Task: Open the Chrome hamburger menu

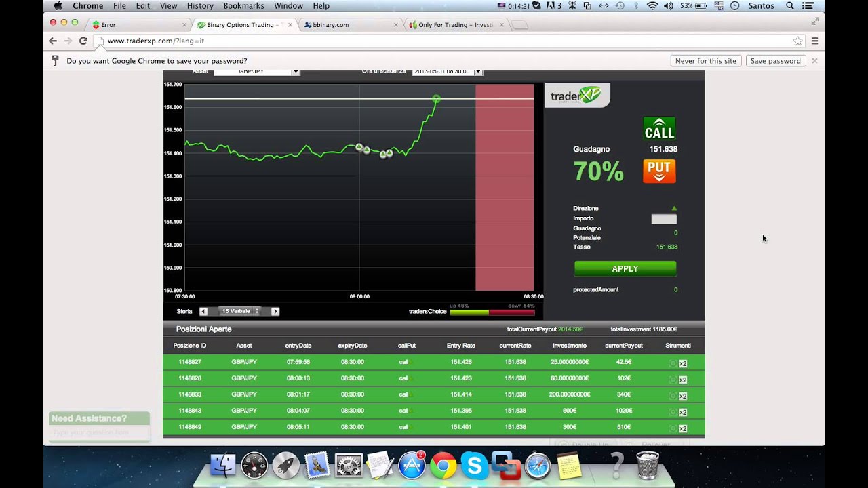Action: pyautogui.click(x=815, y=41)
